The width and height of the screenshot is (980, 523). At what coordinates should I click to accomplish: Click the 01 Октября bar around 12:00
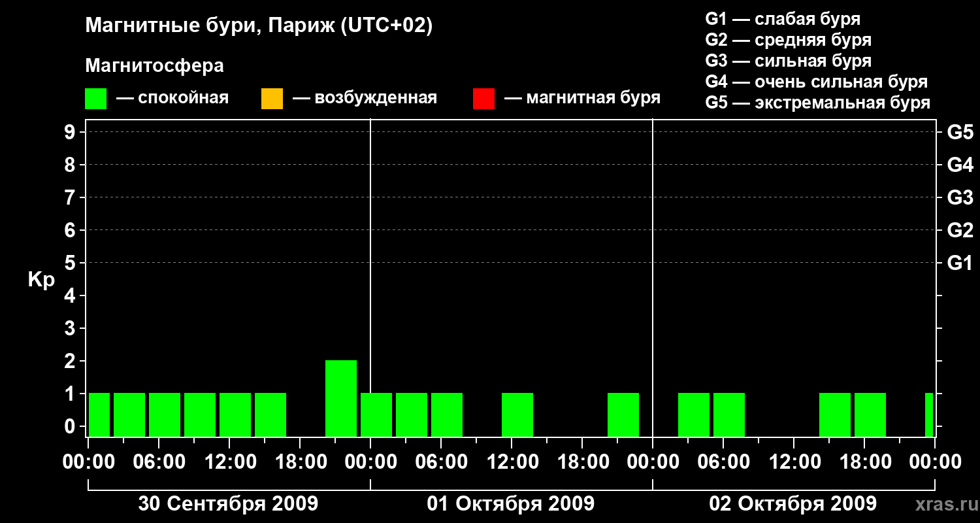[517, 414]
